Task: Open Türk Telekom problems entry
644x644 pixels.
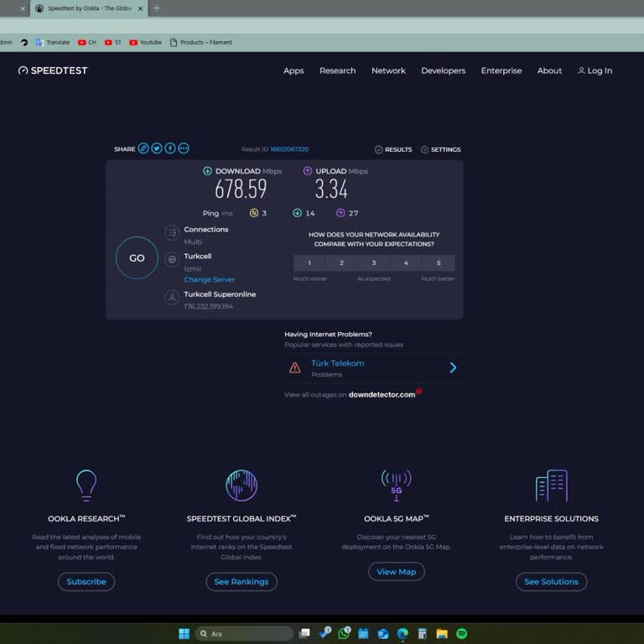Action: [x=373, y=368]
